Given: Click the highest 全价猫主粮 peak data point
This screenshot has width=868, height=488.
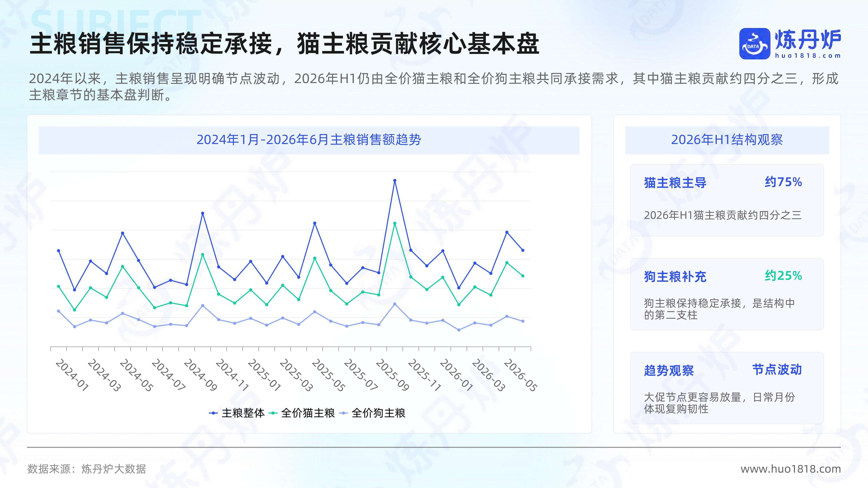Looking at the screenshot, I should click(395, 223).
